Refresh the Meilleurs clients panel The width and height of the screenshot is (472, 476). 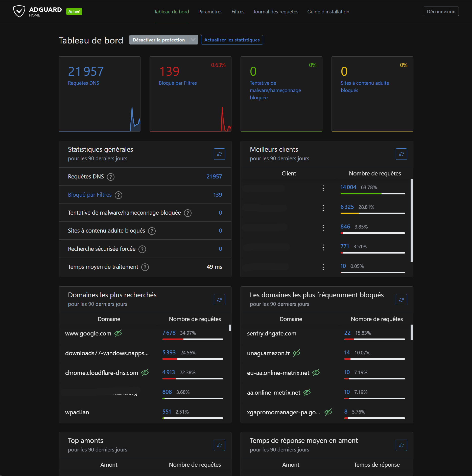(x=401, y=154)
